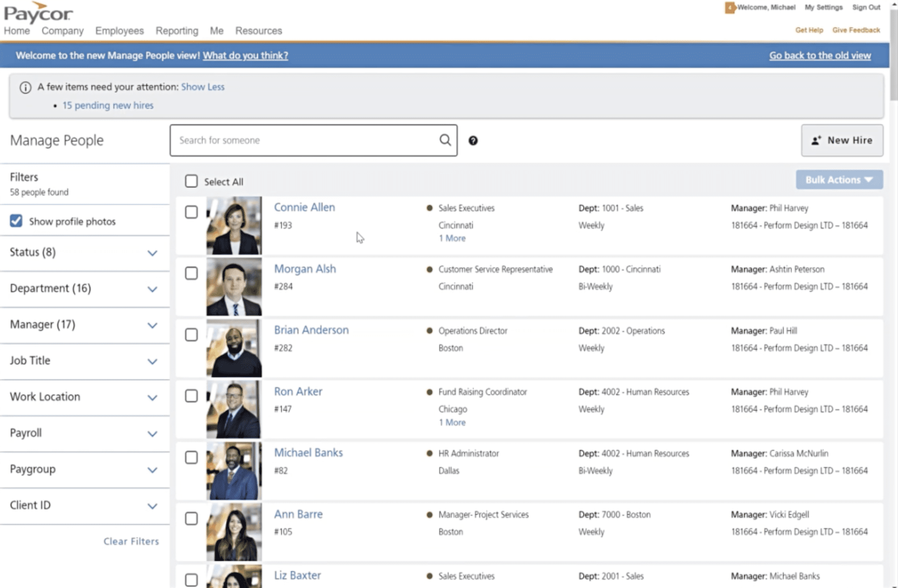
Task: Click the info icon beside attention items
Action: coord(26,87)
